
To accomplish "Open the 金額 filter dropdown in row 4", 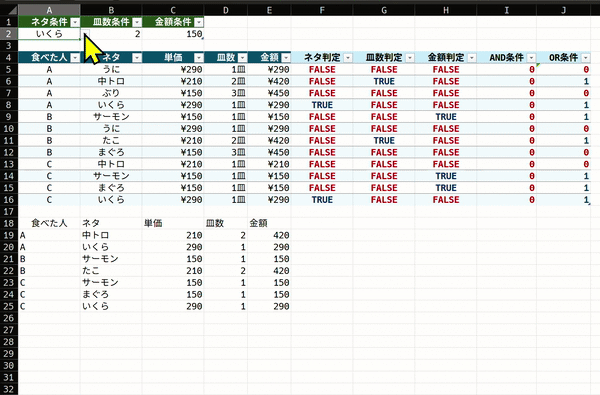I will [286, 58].
